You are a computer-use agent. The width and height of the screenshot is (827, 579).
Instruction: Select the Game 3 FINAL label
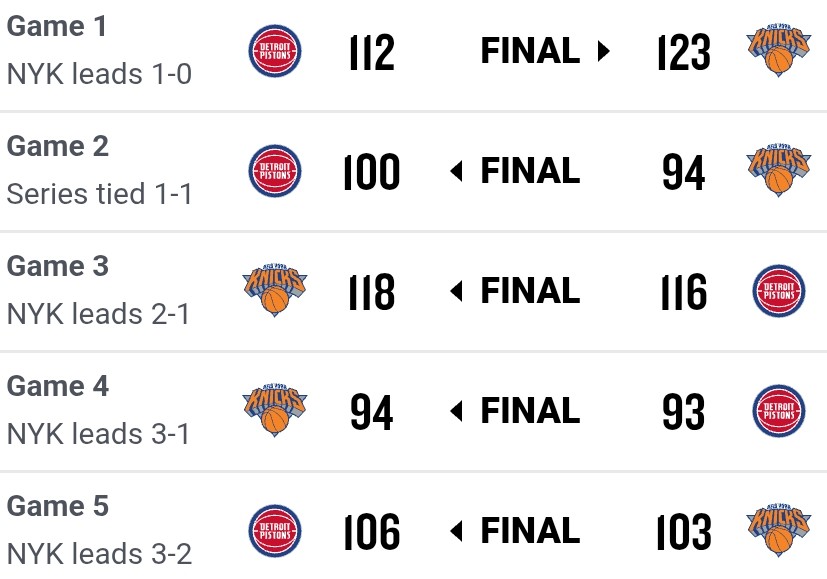(530, 291)
